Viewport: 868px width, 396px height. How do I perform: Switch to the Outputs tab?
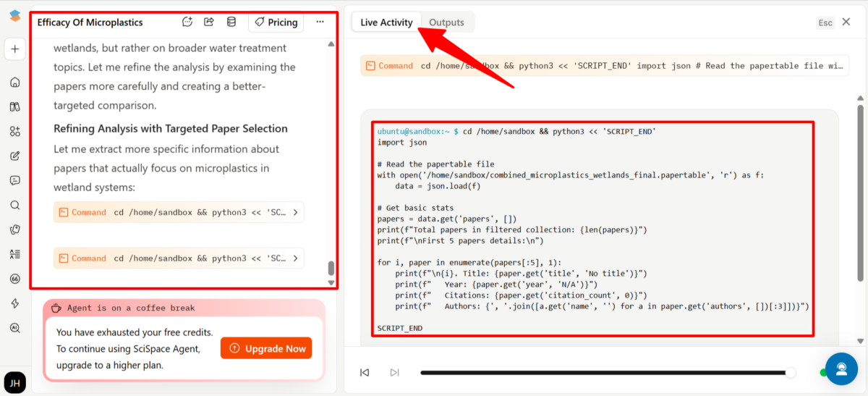coord(446,22)
